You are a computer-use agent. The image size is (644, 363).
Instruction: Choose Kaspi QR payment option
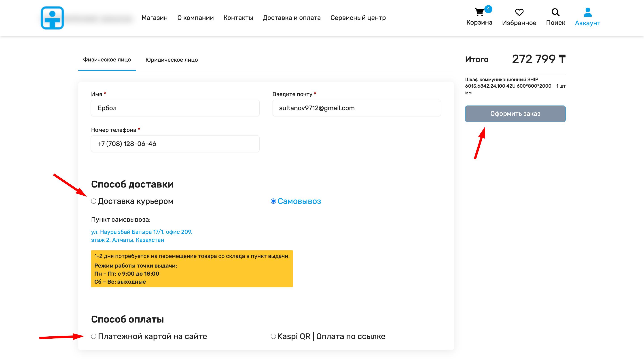click(273, 336)
